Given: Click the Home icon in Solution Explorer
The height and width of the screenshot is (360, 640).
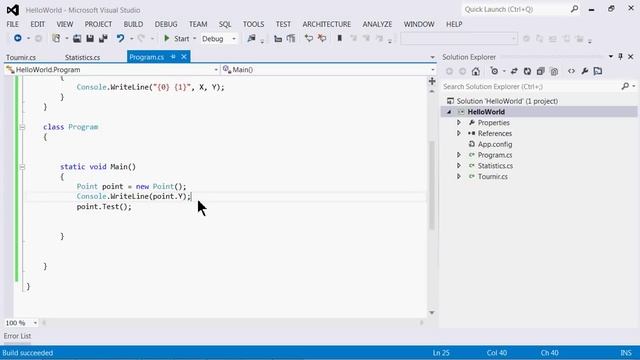Looking at the screenshot, I should [476, 71].
